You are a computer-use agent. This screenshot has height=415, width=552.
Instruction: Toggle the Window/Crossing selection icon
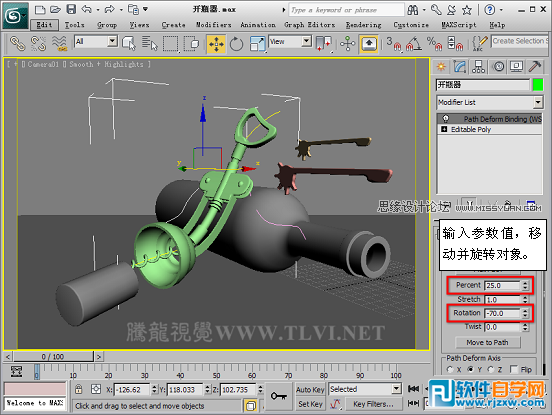[x=192, y=44]
